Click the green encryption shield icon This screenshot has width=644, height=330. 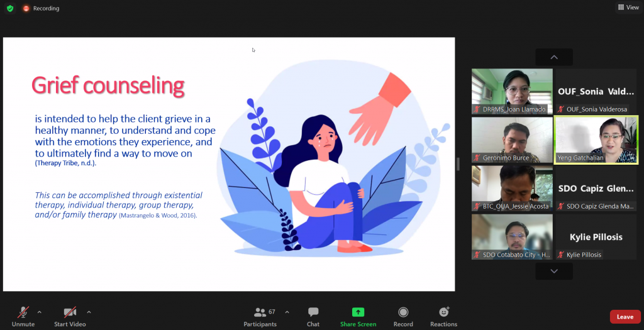click(x=10, y=8)
